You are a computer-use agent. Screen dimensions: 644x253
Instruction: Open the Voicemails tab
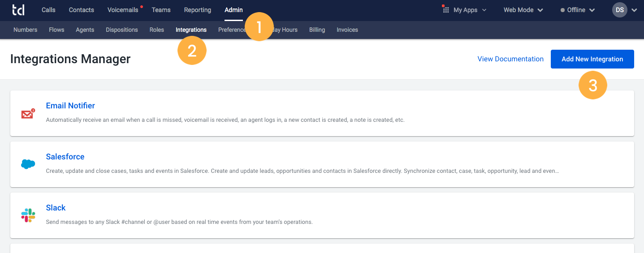point(123,10)
